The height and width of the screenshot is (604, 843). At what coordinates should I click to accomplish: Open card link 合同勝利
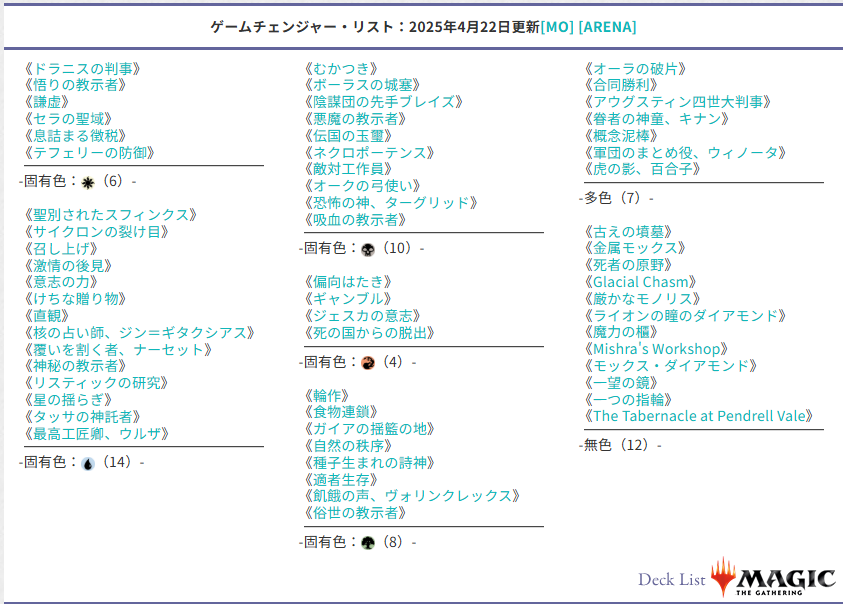click(621, 85)
